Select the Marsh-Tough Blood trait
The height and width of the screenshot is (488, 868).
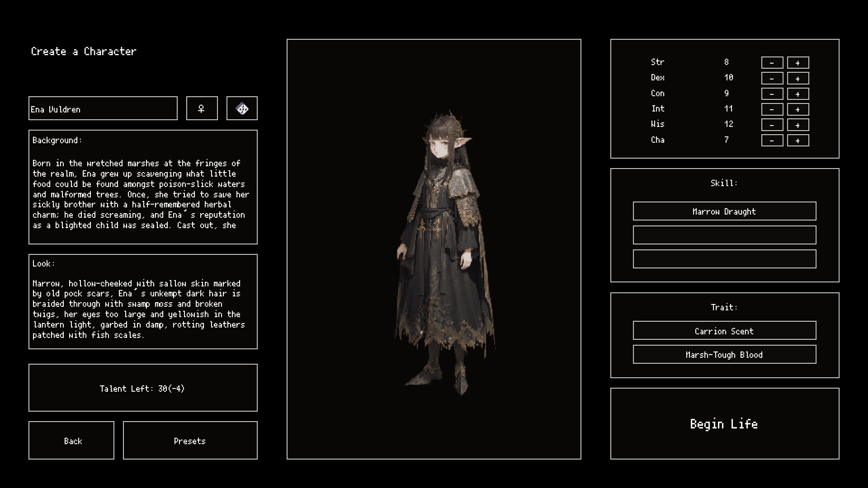pyautogui.click(x=724, y=354)
